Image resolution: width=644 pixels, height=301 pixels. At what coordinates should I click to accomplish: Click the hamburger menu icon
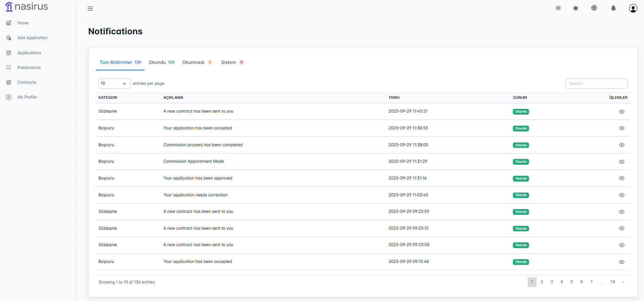[90, 9]
